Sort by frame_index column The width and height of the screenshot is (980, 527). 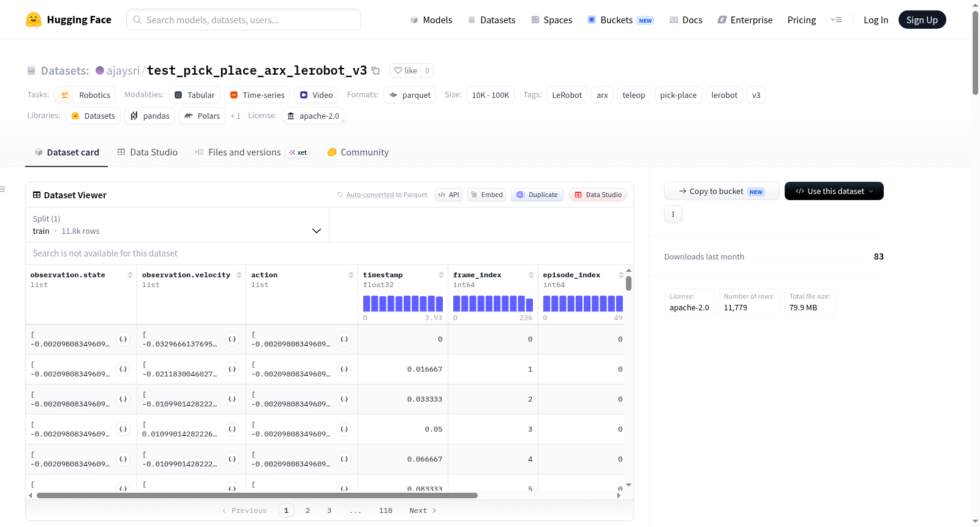click(531, 275)
